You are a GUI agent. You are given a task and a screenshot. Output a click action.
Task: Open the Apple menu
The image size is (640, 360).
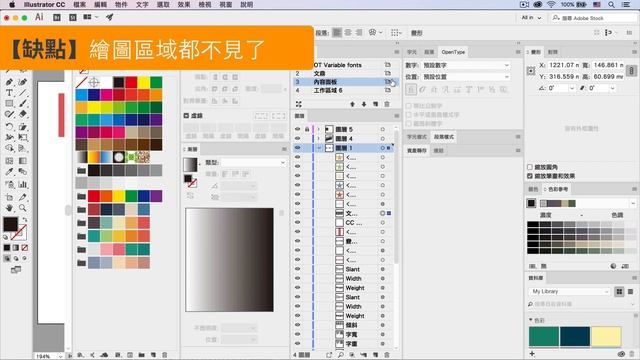pos(12,4)
